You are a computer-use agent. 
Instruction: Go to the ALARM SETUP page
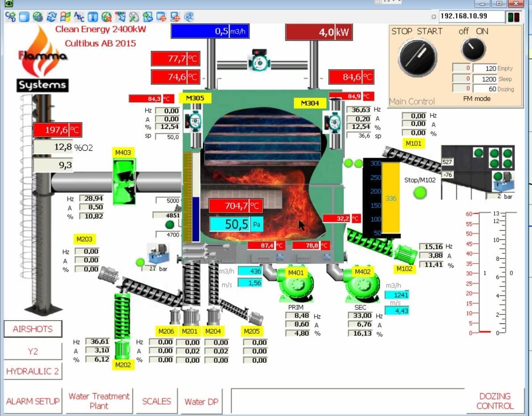click(33, 401)
